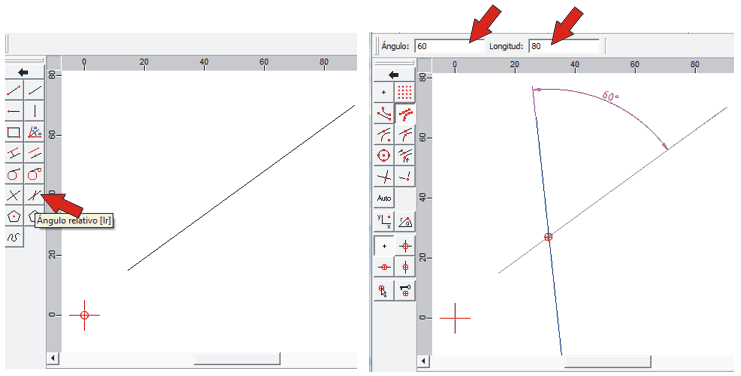
Task: Click the Ángulo input field
Action: (x=449, y=46)
